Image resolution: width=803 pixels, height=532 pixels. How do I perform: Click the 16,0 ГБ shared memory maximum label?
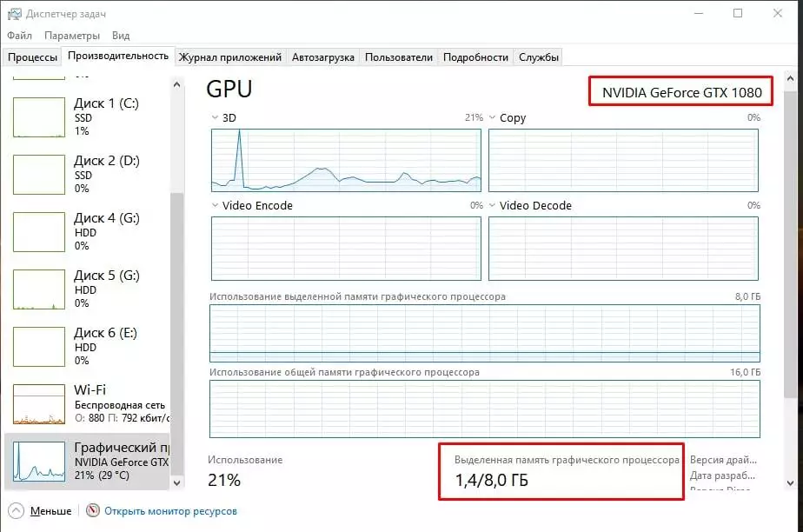[x=745, y=372]
